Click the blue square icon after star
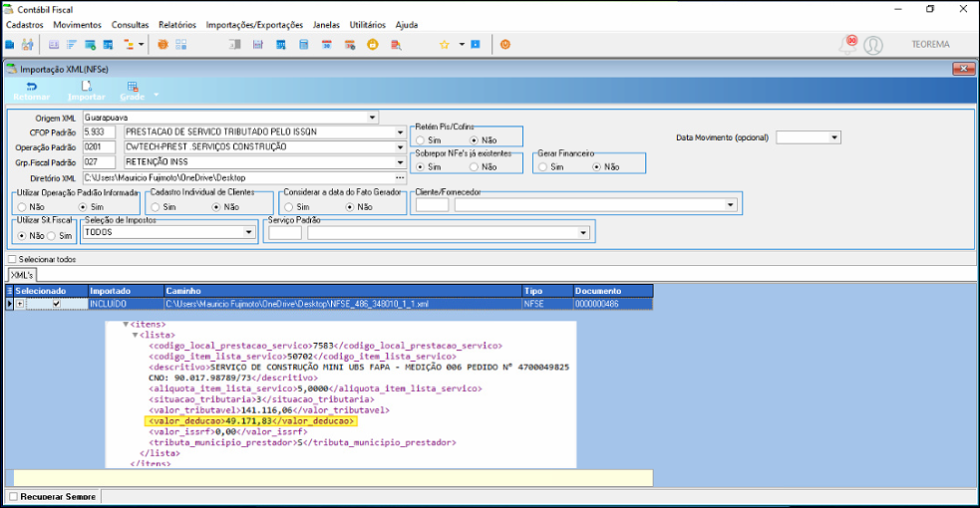The width and height of the screenshot is (980, 508). [x=476, y=44]
